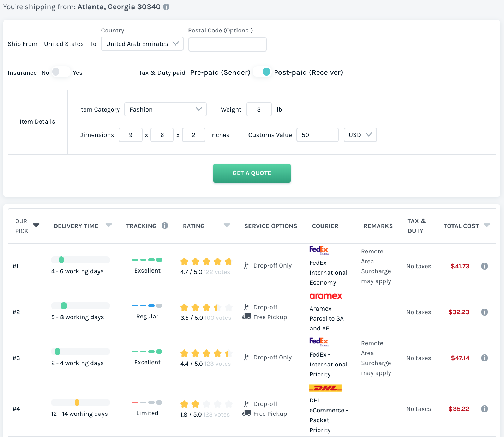Click drop-off person icon in DHL row
This screenshot has height=437, width=504.
[x=246, y=404]
